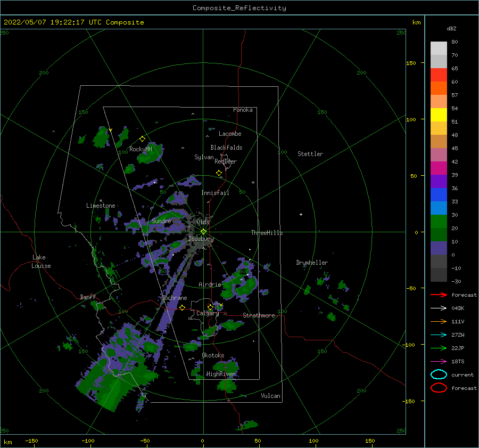The width and height of the screenshot is (479, 448).
Task: Click the Banff label on the map
Action: 88,297
